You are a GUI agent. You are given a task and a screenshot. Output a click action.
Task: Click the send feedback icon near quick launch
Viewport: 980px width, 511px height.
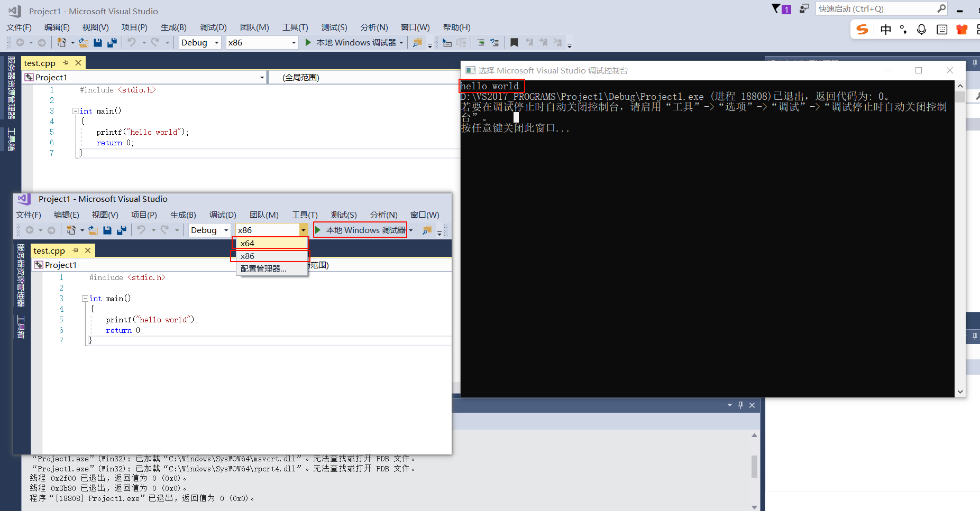coord(804,9)
